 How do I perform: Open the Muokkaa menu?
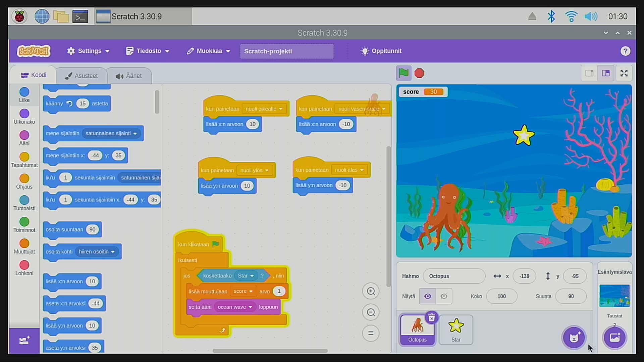209,51
